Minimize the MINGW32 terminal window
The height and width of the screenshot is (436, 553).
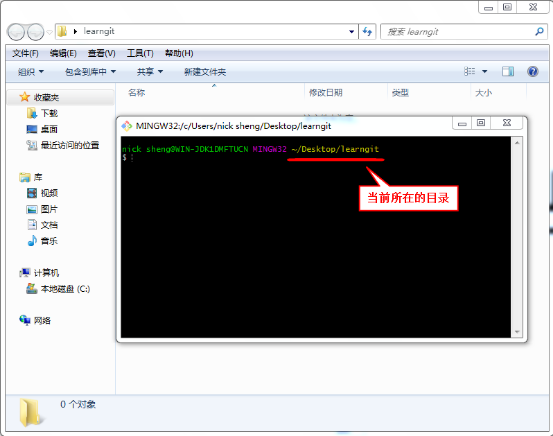tap(462, 123)
